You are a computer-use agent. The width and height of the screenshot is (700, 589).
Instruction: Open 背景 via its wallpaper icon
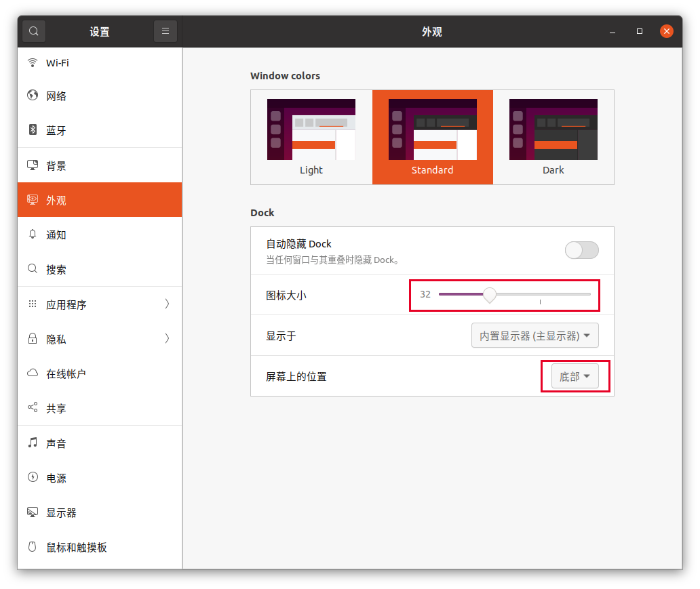[33, 165]
